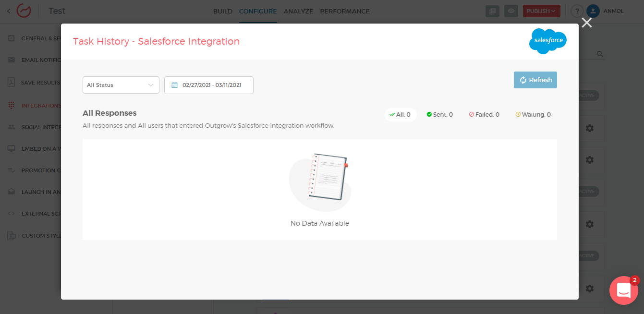The width and height of the screenshot is (644, 314).
Task: Open the help question mark icon
Action: coord(577,11)
